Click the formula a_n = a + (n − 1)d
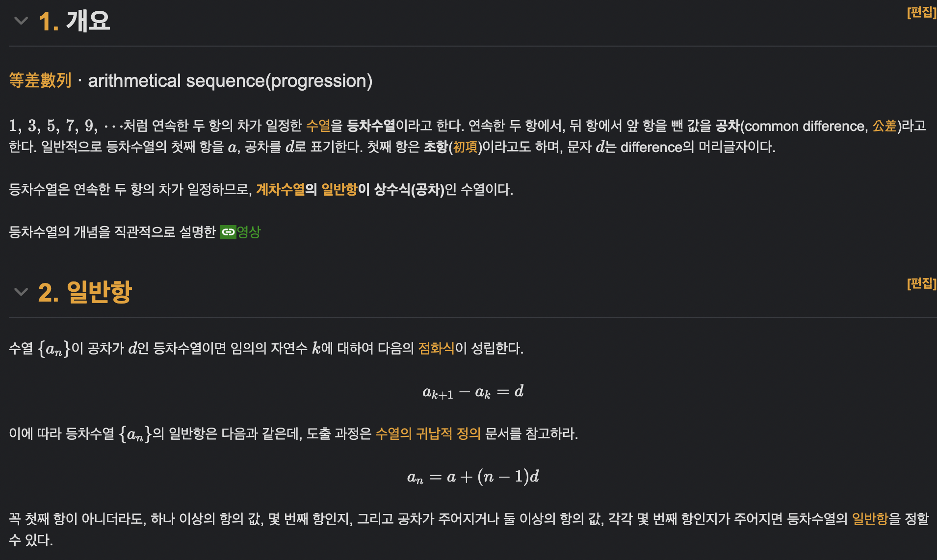This screenshot has width=937, height=560. [x=473, y=476]
